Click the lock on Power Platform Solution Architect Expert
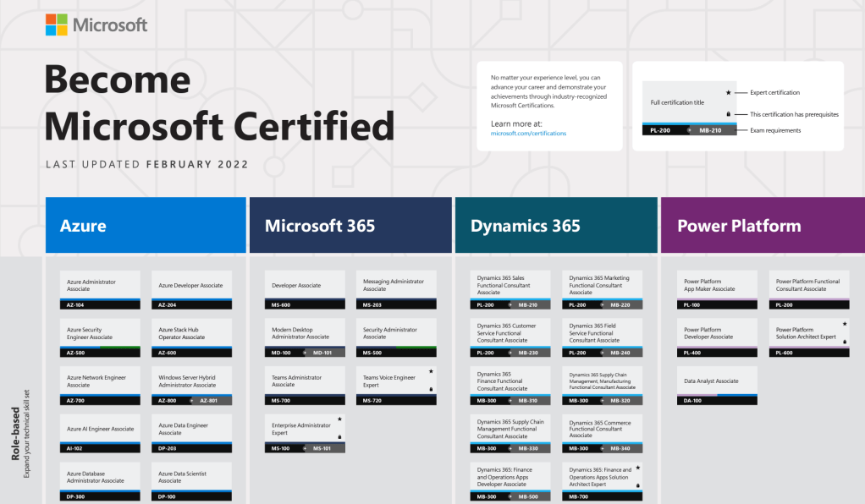 pos(845,342)
